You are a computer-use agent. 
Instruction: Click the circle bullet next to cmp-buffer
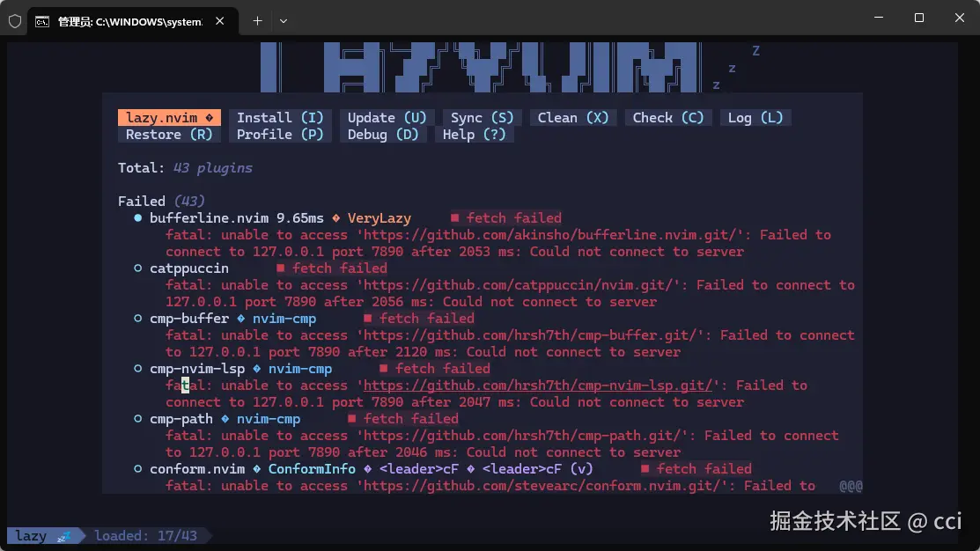pyautogui.click(x=137, y=318)
